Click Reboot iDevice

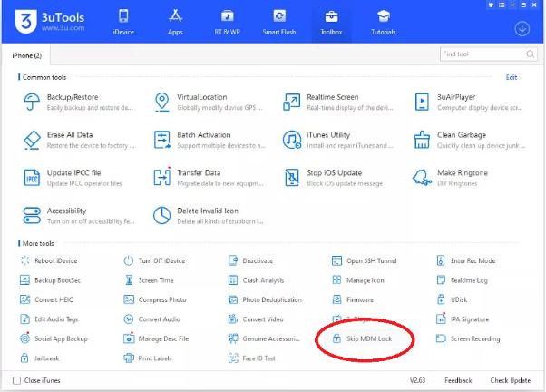pyautogui.click(x=49, y=260)
